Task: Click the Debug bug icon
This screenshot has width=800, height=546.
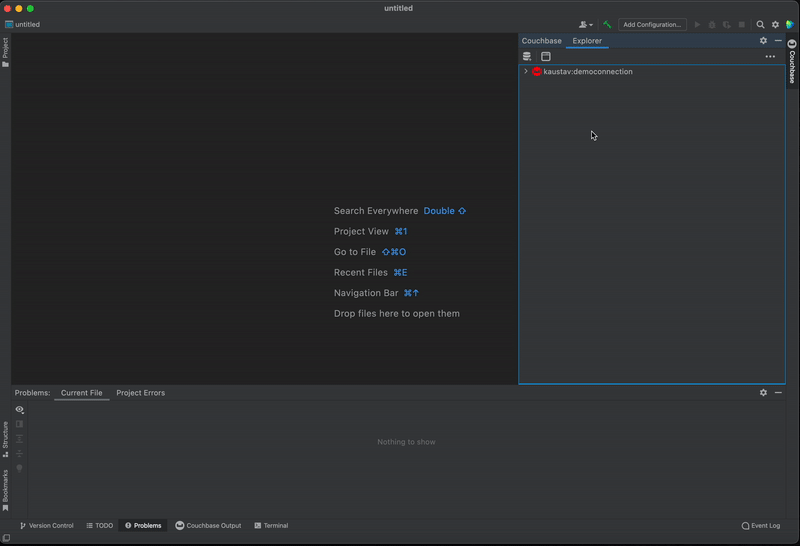Action: [712, 24]
